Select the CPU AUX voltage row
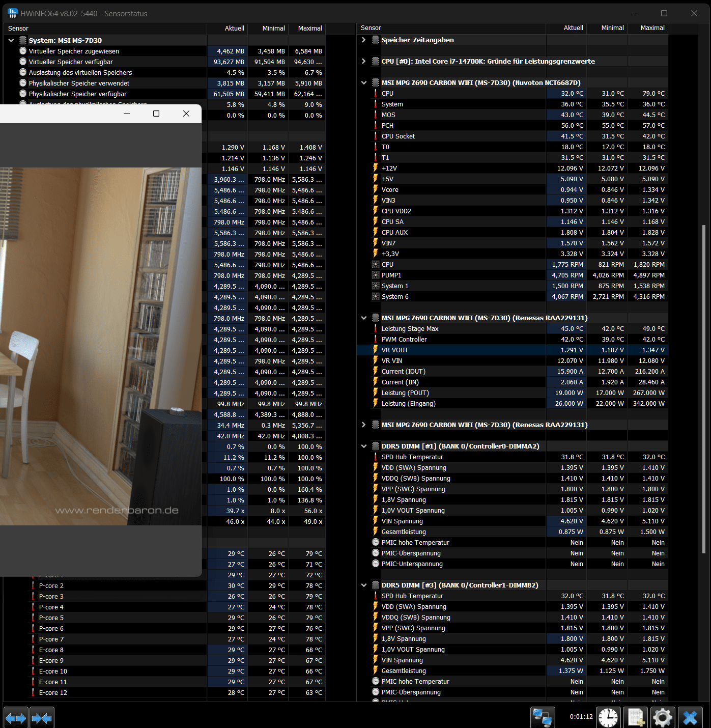The height and width of the screenshot is (728, 711). (x=513, y=232)
